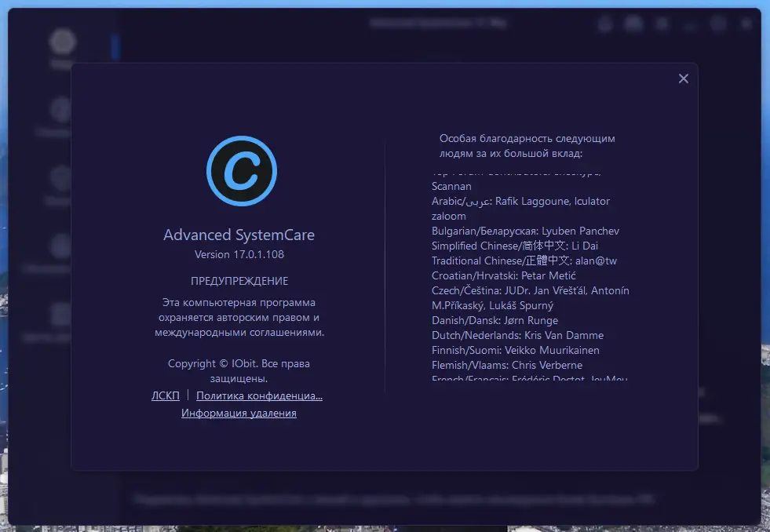Select the Ускорение icon in the sidebar

point(62,109)
